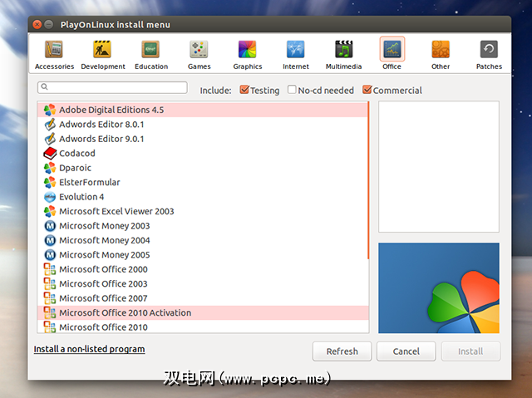Click the Microsoft Office 2010 Activation icon
The height and width of the screenshot is (398, 532).
50,313
